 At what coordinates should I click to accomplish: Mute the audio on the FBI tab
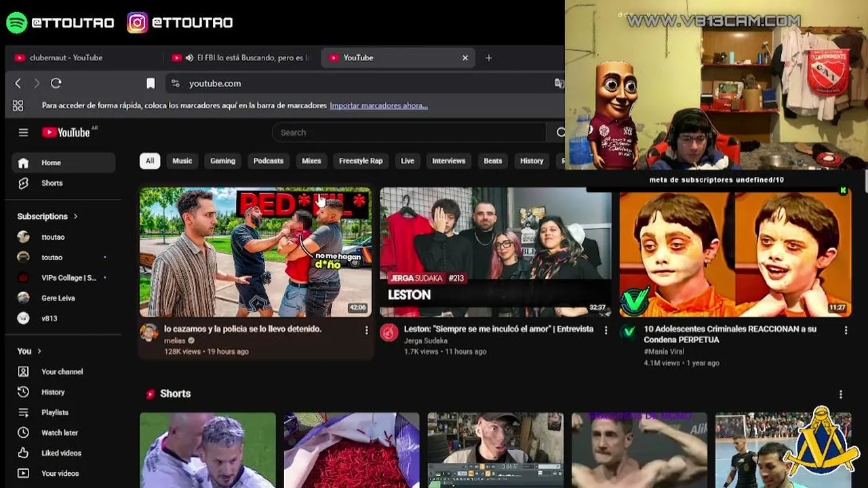tap(189, 58)
